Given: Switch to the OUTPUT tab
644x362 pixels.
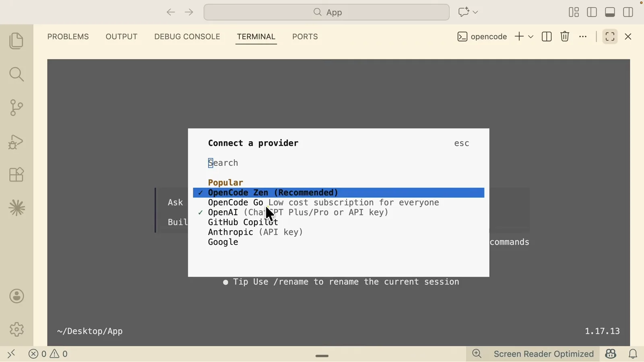Looking at the screenshot, I should 122,37.
